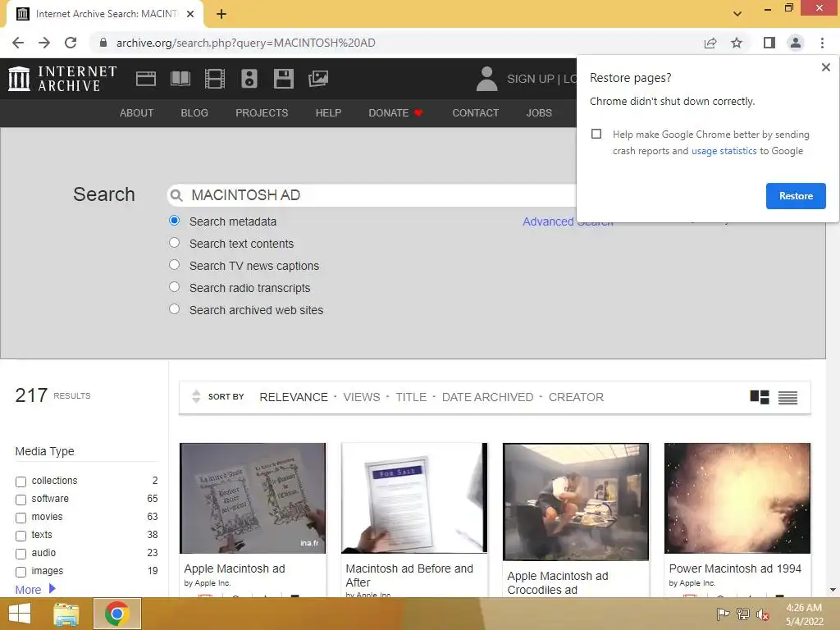Select Search metadata radio button
This screenshot has width=840, height=630.
[x=174, y=221]
